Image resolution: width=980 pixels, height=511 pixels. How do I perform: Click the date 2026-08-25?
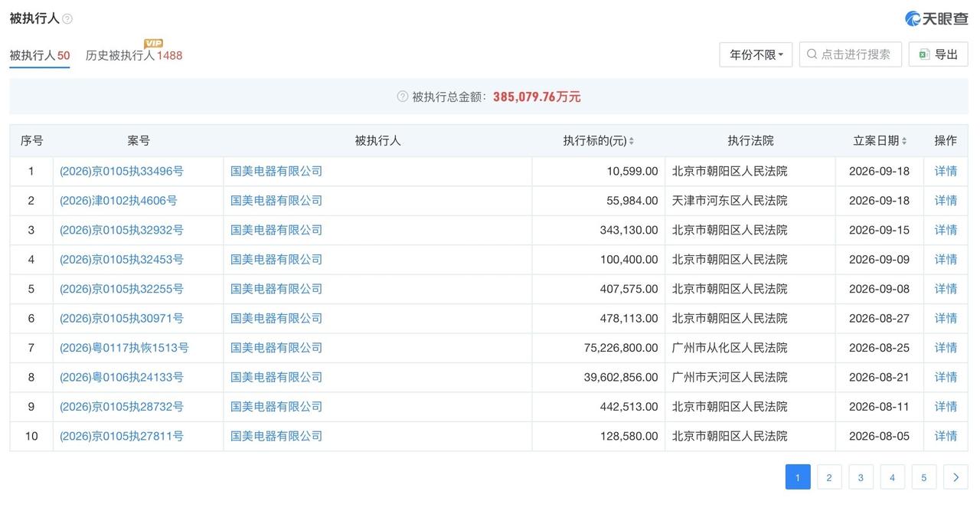click(880, 348)
